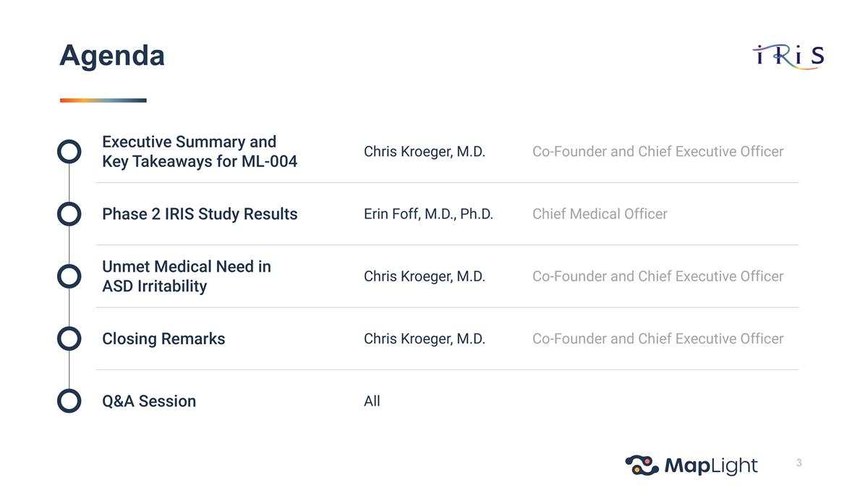
Task: Click the MapLight logo icon
Action: (x=642, y=465)
